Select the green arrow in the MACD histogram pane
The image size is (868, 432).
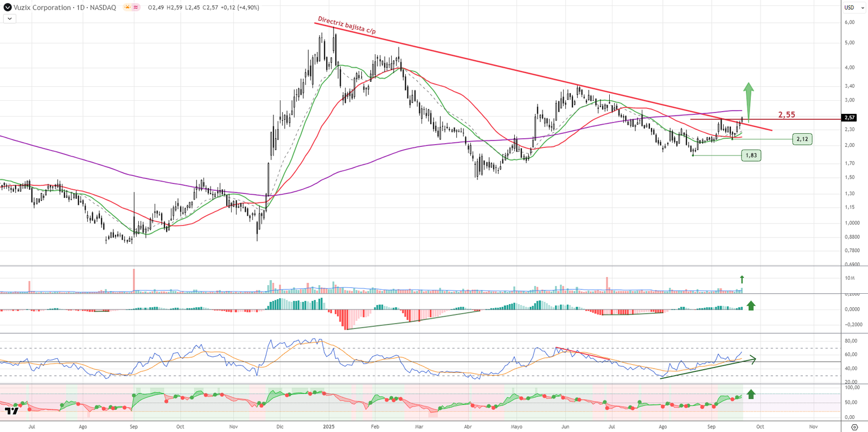(751, 306)
